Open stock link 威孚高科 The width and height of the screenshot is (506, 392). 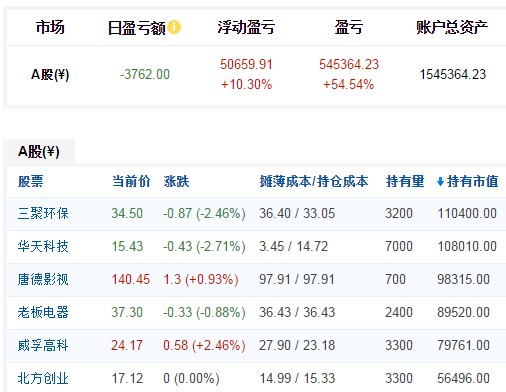(43, 345)
